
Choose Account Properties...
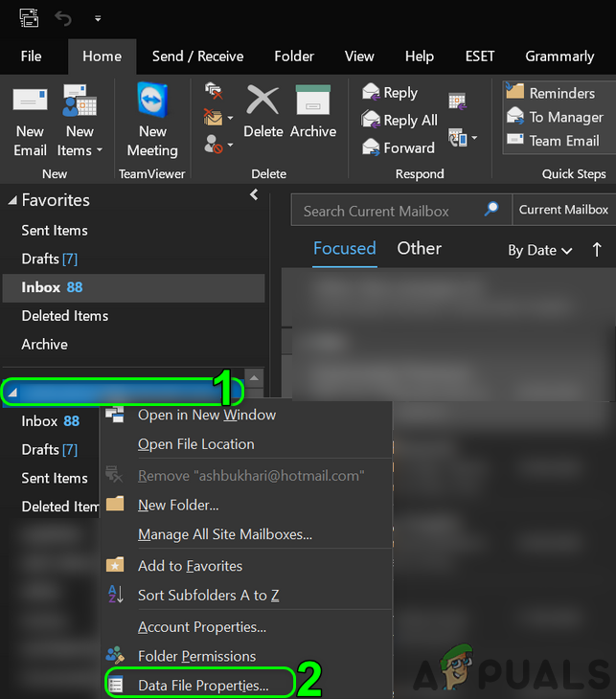[247, 627]
